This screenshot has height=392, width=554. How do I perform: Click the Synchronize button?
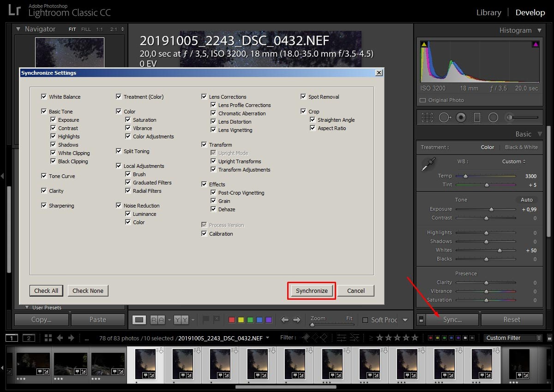click(312, 291)
